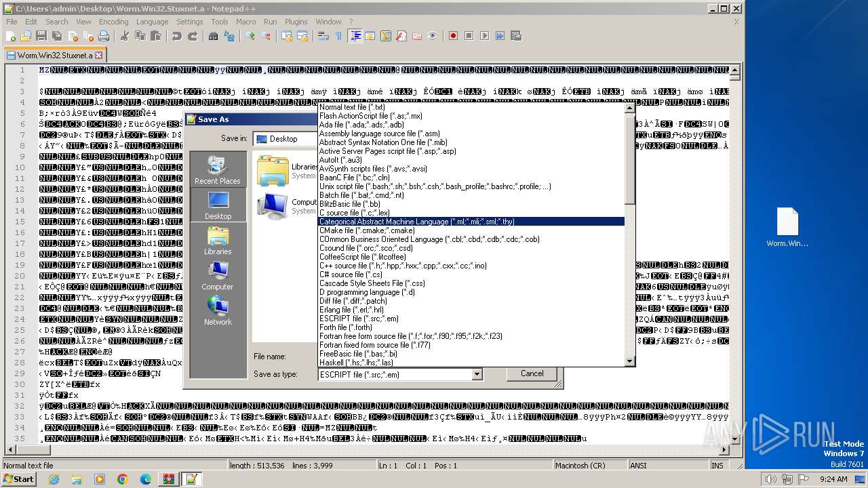
Task: Go to Recent Places in Save As
Action: [218, 169]
